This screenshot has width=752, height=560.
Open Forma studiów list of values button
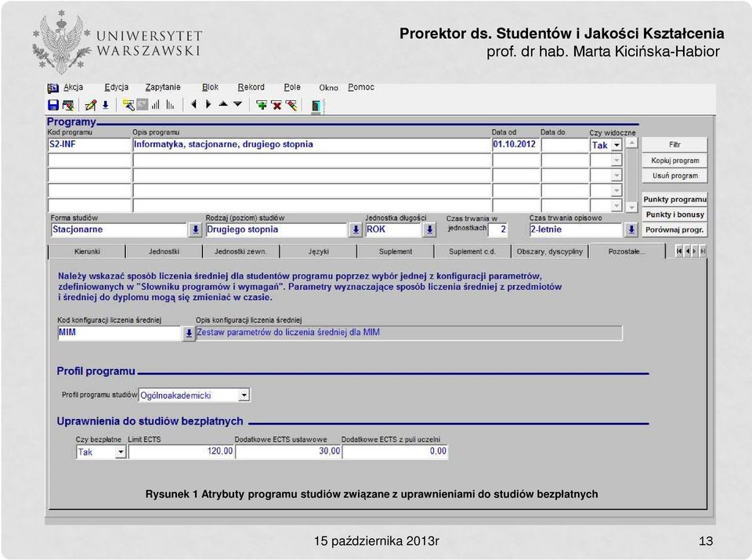pos(195,229)
